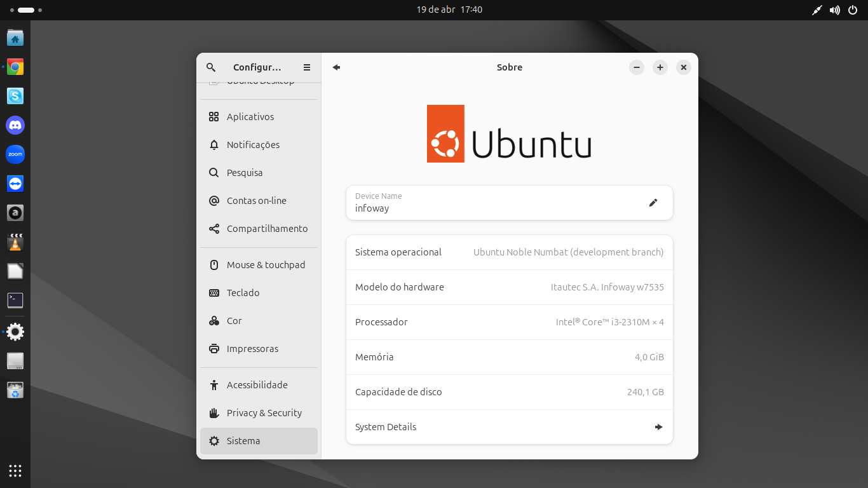
Task: Click the hand icon beside Privacy & Security
Action: click(214, 413)
